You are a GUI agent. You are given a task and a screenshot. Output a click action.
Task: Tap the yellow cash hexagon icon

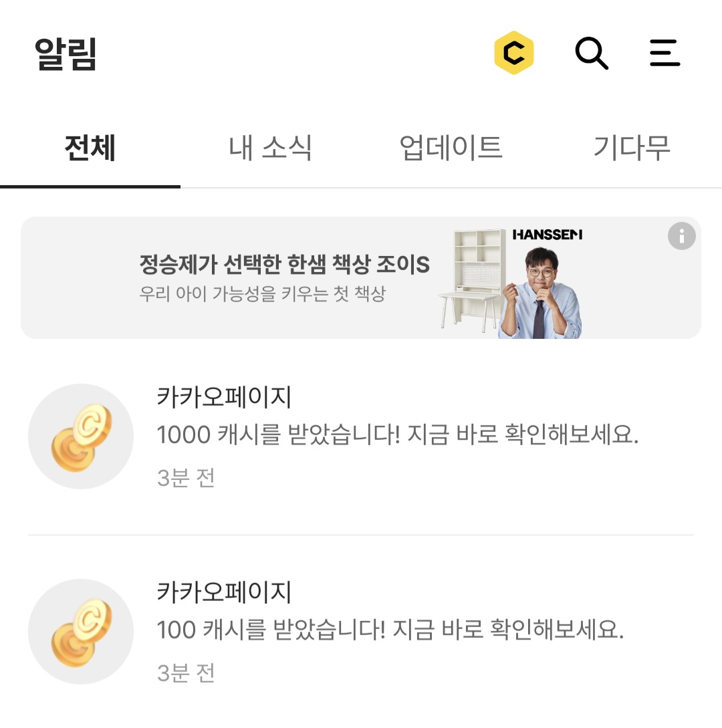513,53
